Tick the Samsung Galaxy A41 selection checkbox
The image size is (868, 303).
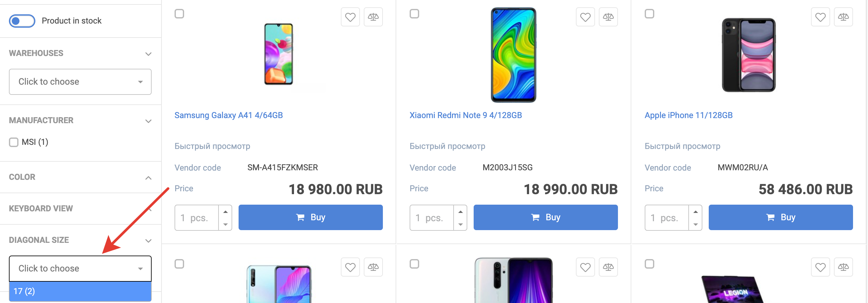click(x=179, y=14)
